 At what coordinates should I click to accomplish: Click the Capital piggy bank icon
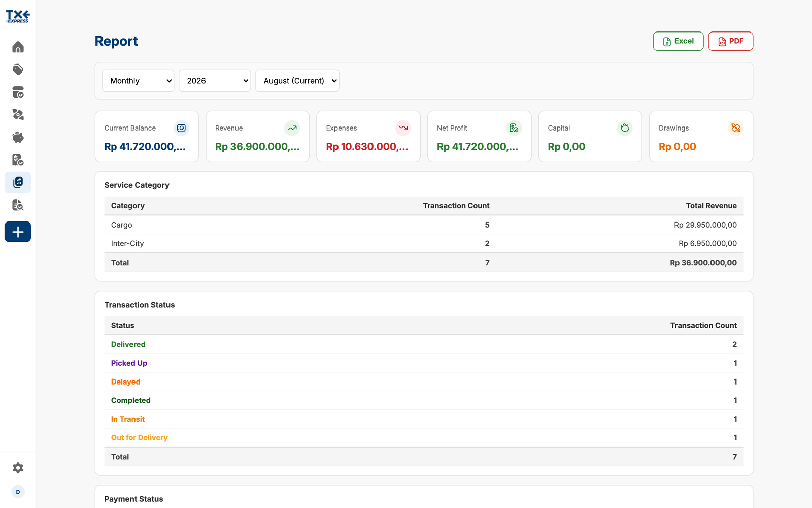point(625,128)
